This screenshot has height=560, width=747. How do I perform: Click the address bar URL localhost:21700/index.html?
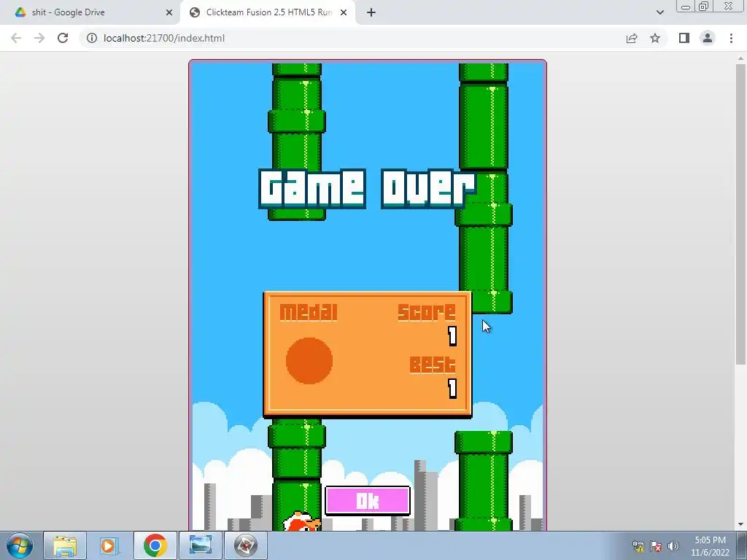(x=164, y=38)
